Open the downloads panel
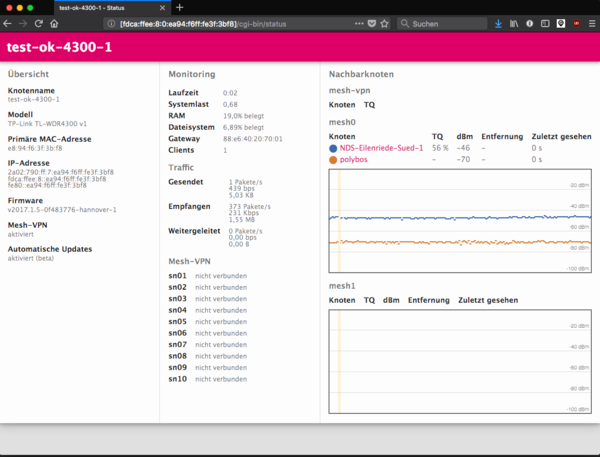This screenshot has width=600, height=457. (495, 22)
